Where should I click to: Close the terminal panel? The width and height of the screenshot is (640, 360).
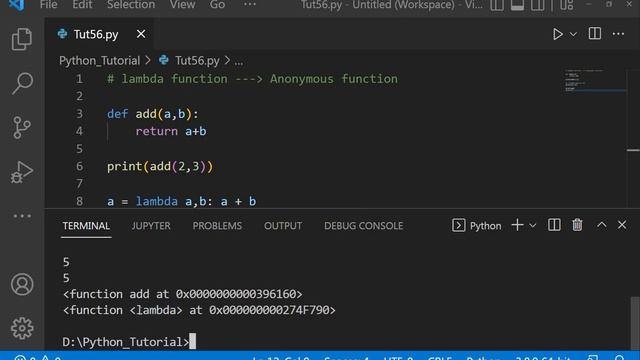pyautogui.click(x=622, y=225)
